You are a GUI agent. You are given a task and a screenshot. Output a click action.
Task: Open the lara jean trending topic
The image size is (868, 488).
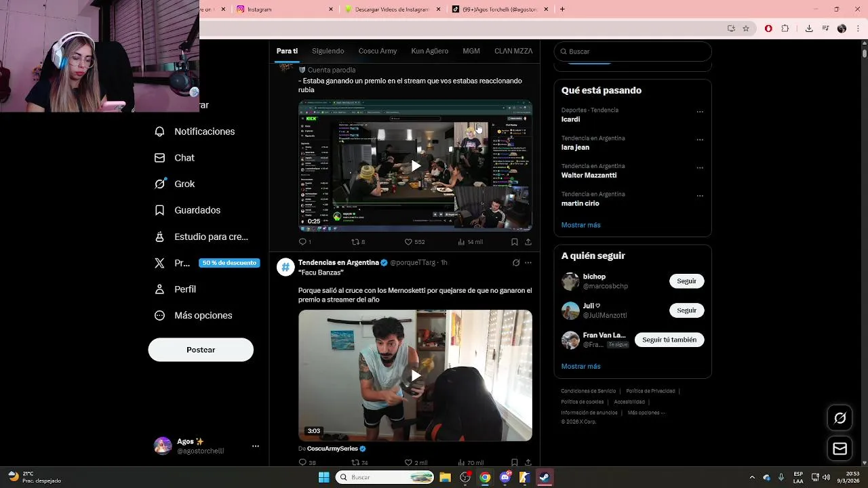575,147
